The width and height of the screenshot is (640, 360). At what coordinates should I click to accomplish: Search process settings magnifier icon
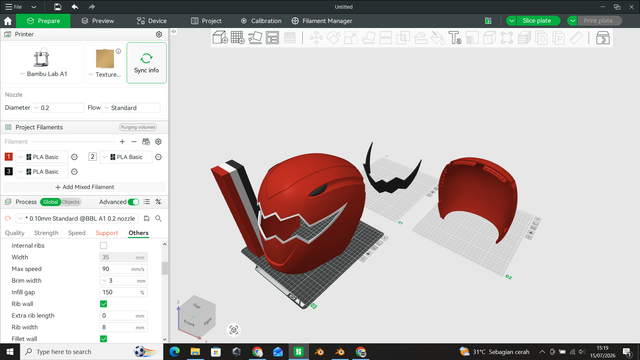coord(158,218)
